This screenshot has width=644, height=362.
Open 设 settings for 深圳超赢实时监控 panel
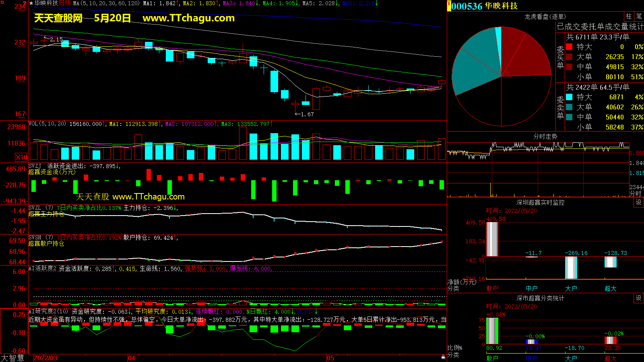(639, 202)
